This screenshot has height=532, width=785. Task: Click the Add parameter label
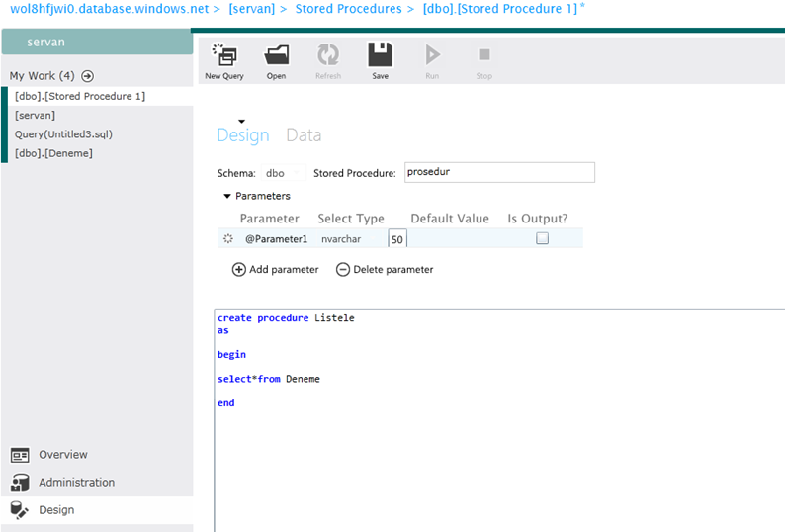(284, 270)
